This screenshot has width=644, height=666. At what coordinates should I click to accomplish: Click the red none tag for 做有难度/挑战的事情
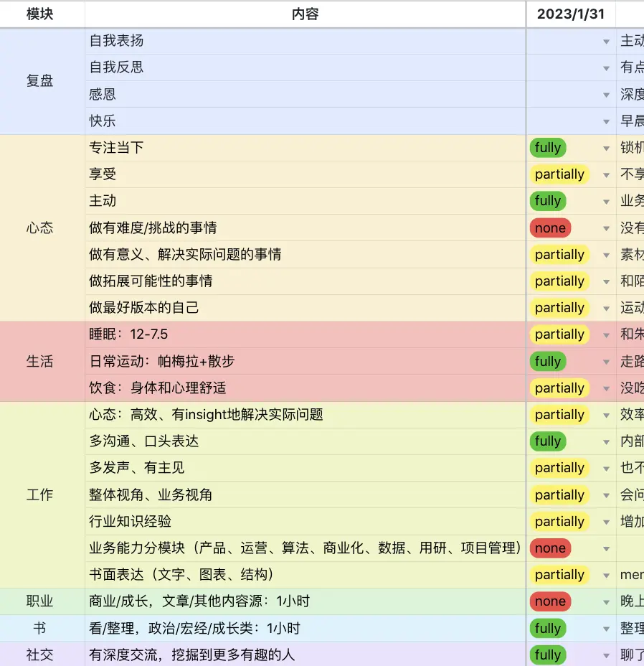[550, 228]
